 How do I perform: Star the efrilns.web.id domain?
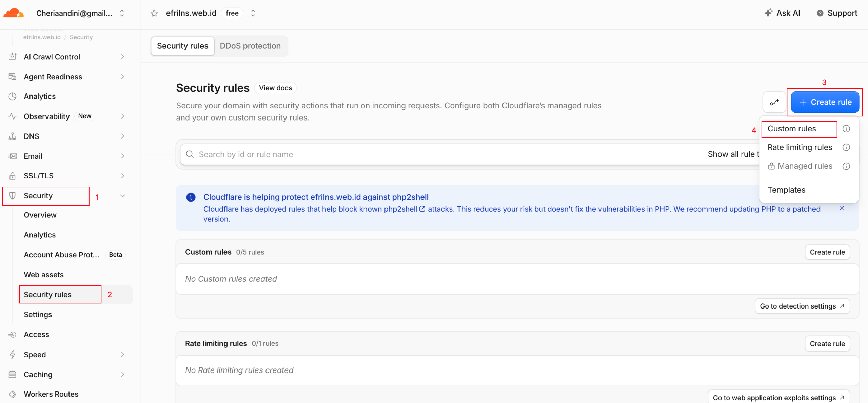[x=154, y=13]
